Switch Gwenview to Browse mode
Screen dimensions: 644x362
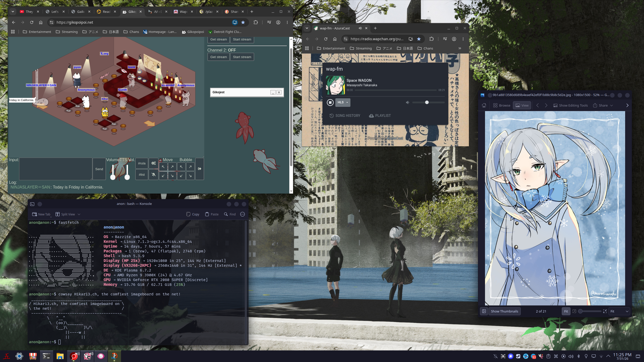click(x=502, y=105)
